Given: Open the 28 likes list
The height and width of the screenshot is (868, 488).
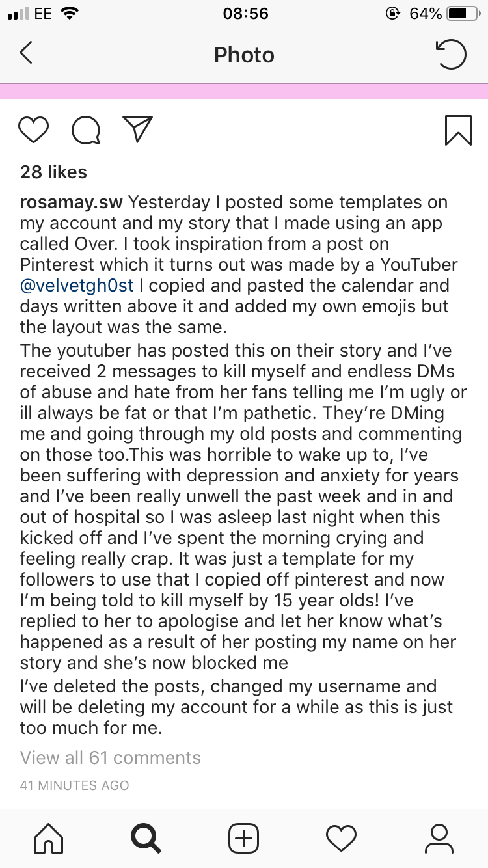Looking at the screenshot, I should (53, 172).
